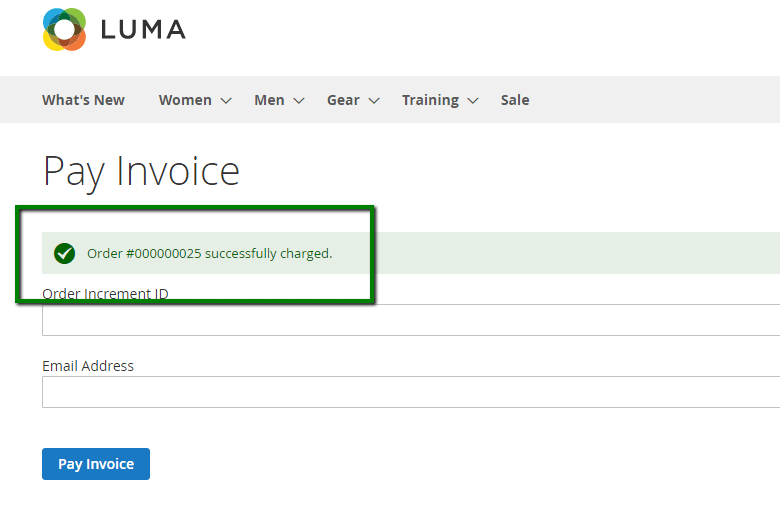The width and height of the screenshot is (780, 532).
Task: Click the Pay Invoice page heading
Action: click(x=141, y=172)
